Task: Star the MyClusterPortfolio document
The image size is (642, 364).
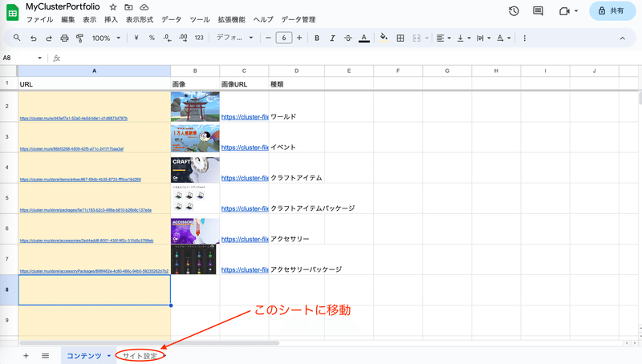Action: coord(113,7)
